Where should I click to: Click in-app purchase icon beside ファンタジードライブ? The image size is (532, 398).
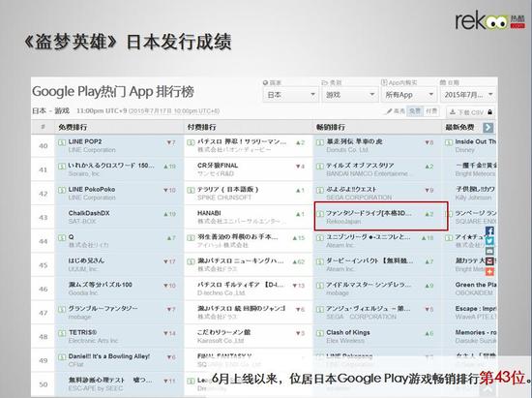319,214
